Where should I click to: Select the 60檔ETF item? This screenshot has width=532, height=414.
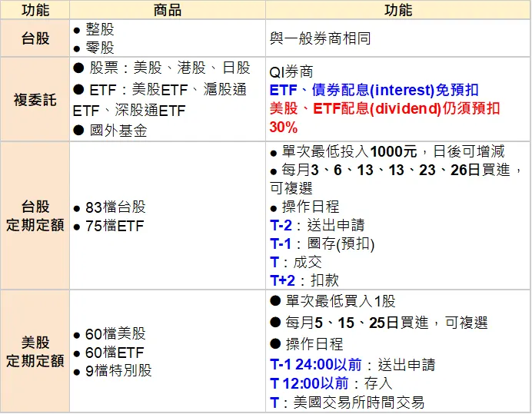(x=115, y=353)
